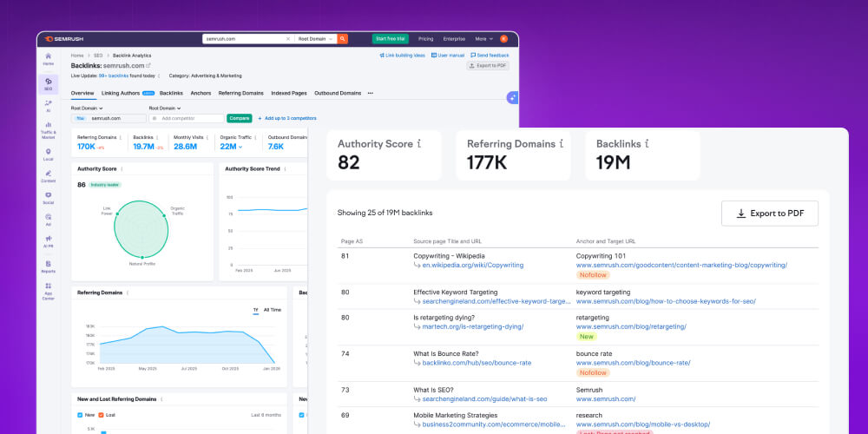Viewport: 868px width, 434px height.
Task: Open info icon of New and Lost Referring Domains
Action: (161, 399)
